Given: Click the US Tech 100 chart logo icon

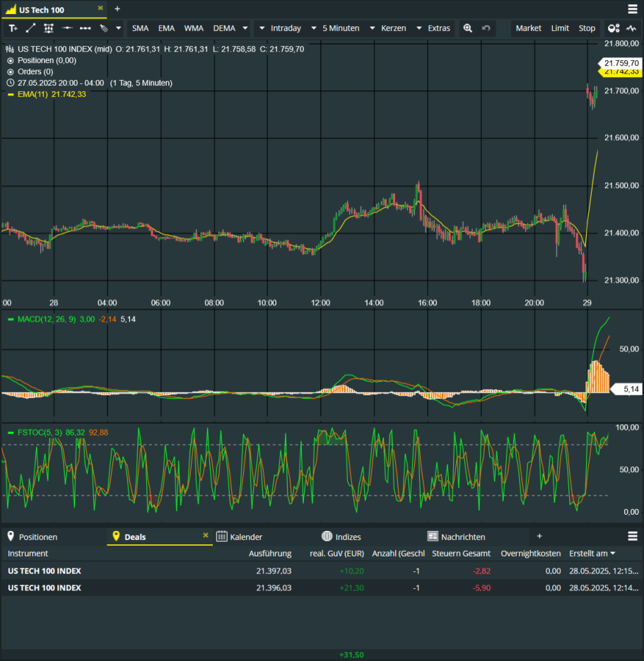Looking at the screenshot, I should point(11,9).
